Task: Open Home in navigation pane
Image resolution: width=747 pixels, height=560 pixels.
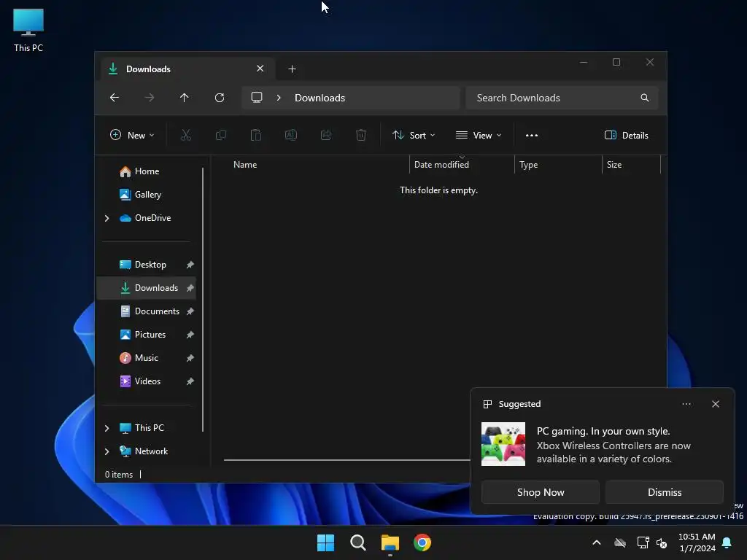Action: pyautogui.click(x=146, y=171)
